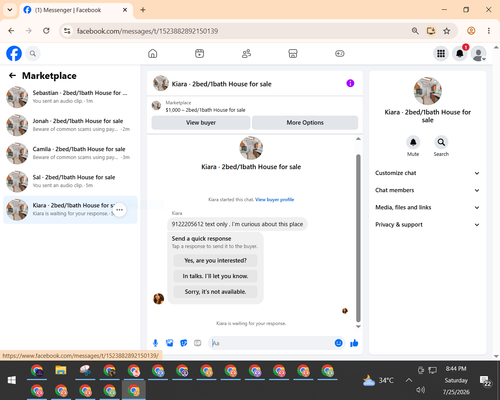Screen dimensions: 500x400
Task: Open conversation info purple icon
Action: click(x=350, y=83)
